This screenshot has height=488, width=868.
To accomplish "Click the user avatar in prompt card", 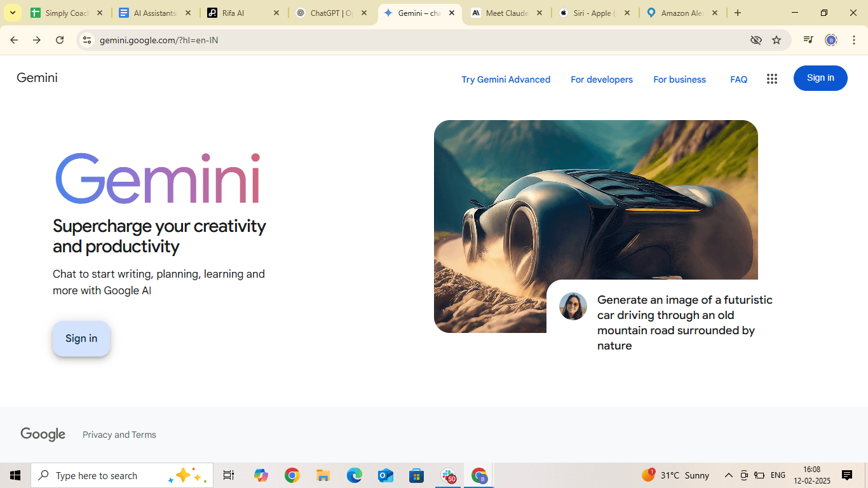I will pyautogui.click(x=573, y=306).
